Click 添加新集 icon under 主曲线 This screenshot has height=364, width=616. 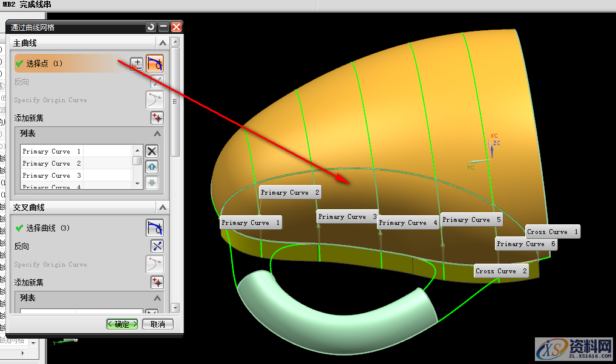pos(157,118)
